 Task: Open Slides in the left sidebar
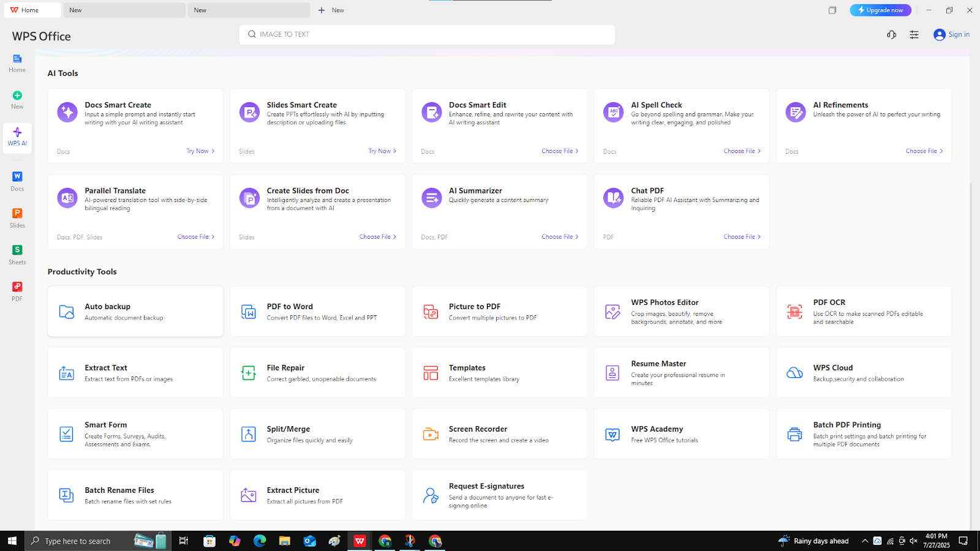click(x=17, y=219)
